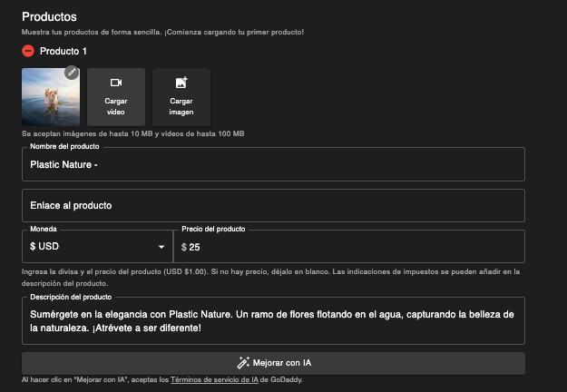
Task: Focus the Nombre del producto field
Action: point(273,164)
